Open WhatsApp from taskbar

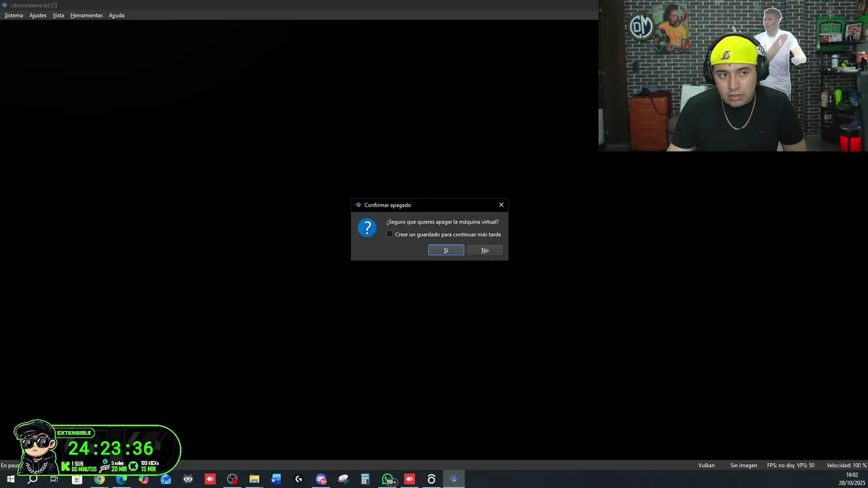[x=388, y=479]
